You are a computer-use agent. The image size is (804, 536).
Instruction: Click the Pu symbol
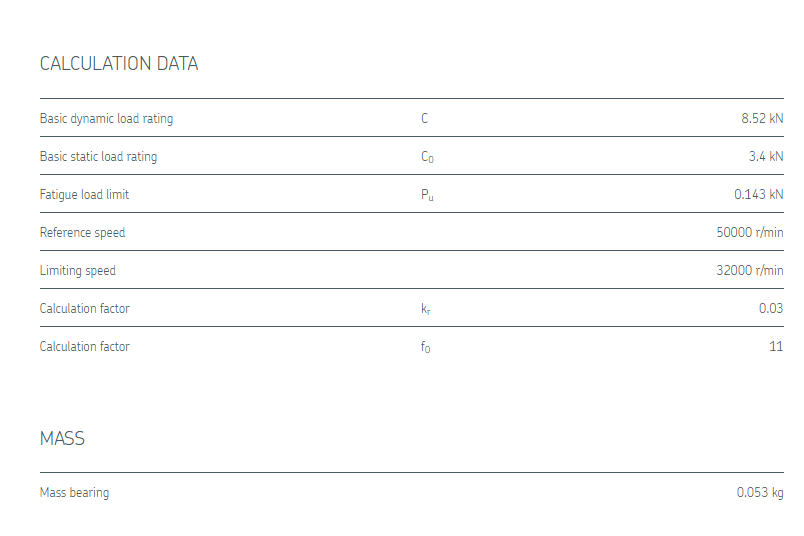[x=427, y=195]
